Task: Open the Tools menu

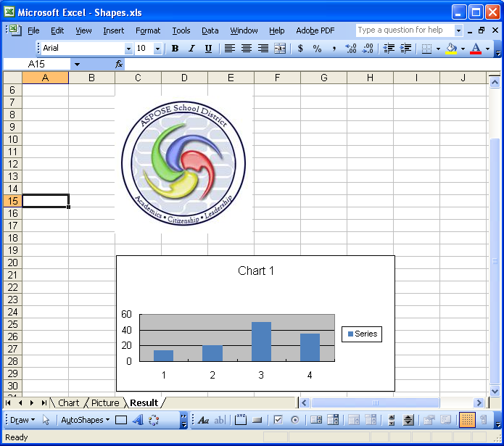Action: pos(181,30)
